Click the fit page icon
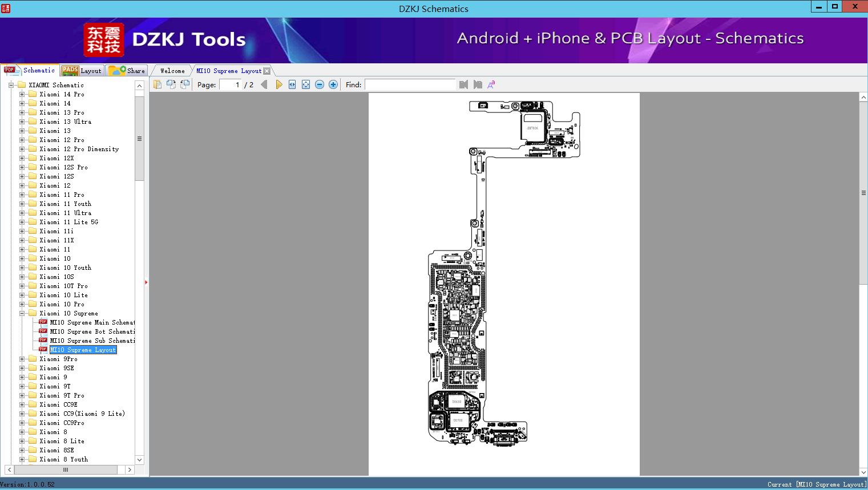Image resolution: width=868 pixels, height=490 pixels. click(306, 84)
